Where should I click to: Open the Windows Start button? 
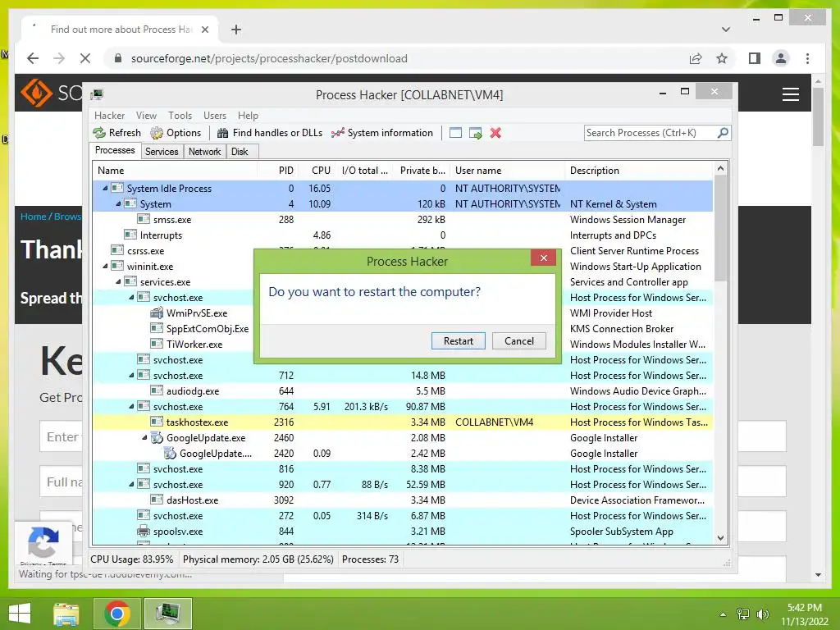pyautogui.click(x=20, y=613)
